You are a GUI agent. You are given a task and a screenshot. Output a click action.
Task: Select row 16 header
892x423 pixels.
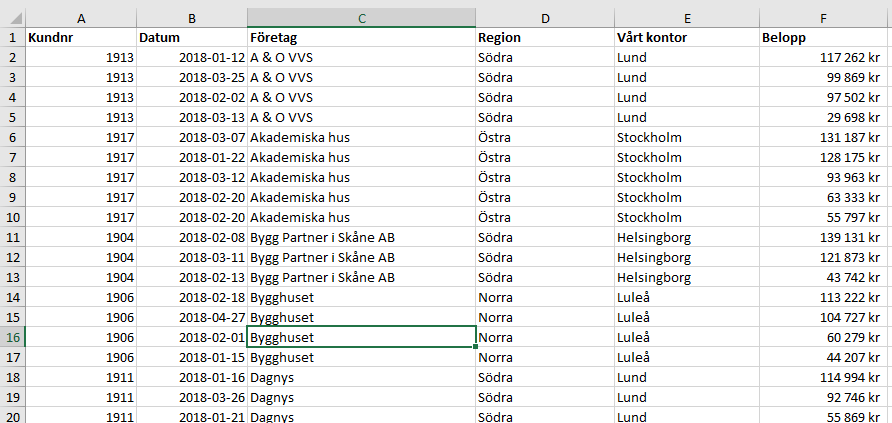[13, 337]
